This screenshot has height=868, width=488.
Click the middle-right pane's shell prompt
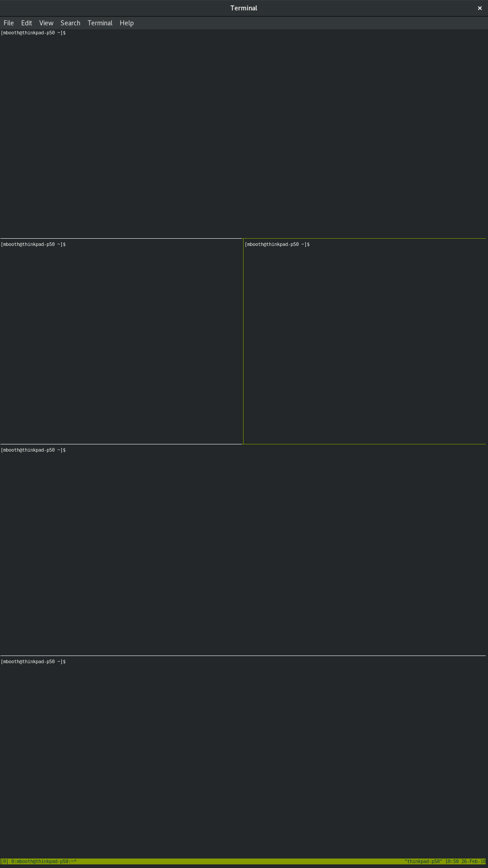coord(277,245)
